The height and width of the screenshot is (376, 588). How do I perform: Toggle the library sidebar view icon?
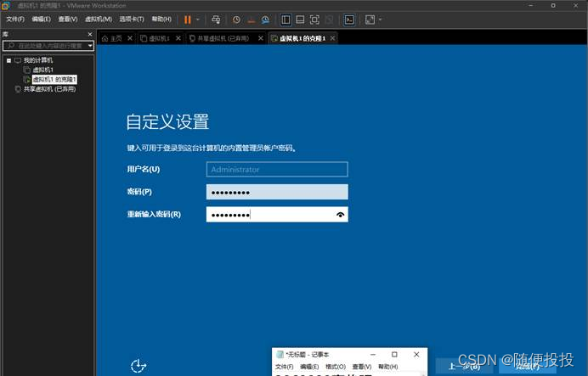click(x=286, y=20)
